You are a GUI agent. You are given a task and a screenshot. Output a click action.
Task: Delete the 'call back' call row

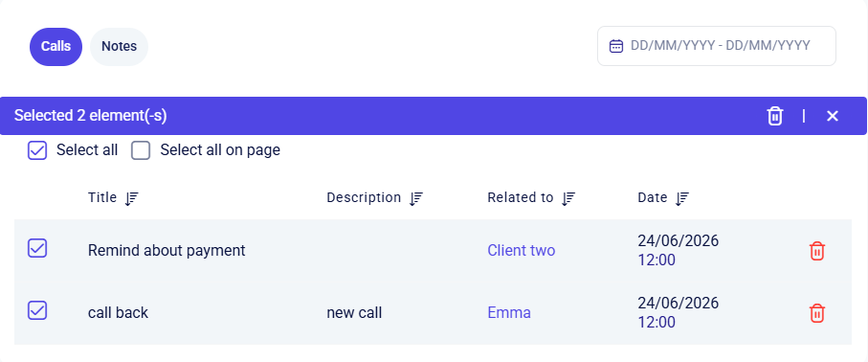pyautogui.click(x=817, y=313)
